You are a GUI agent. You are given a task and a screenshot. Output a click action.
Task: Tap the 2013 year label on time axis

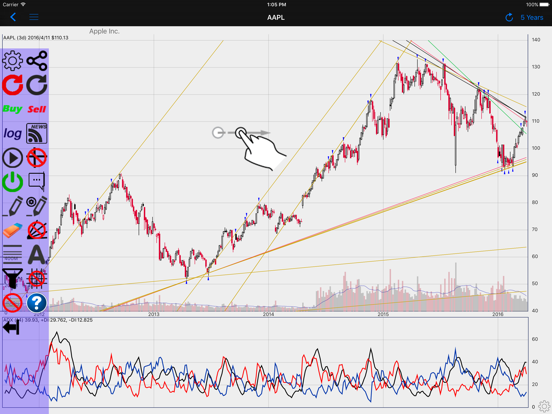154,314
